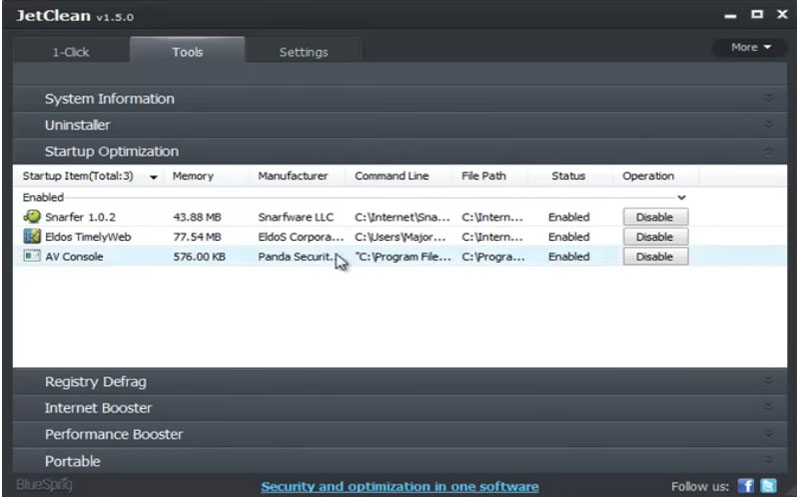Select the Snarfer 1.0.2 row name
800x500 pixels.
(80, 217)
